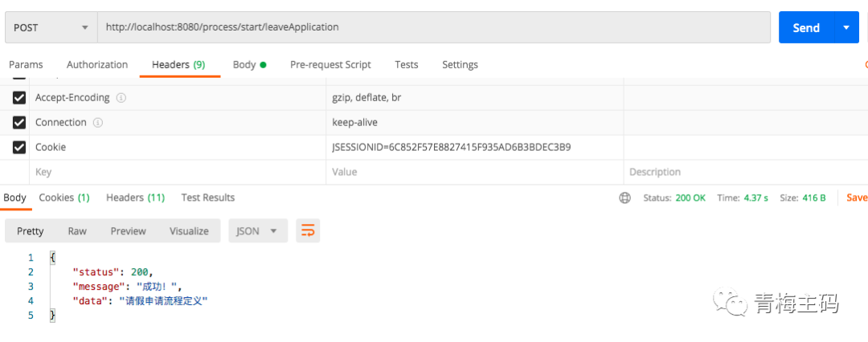Open the JSON format dropdown
Viewport: 868px width, 342px height.
pyautogui.click(x=257, y=231)
